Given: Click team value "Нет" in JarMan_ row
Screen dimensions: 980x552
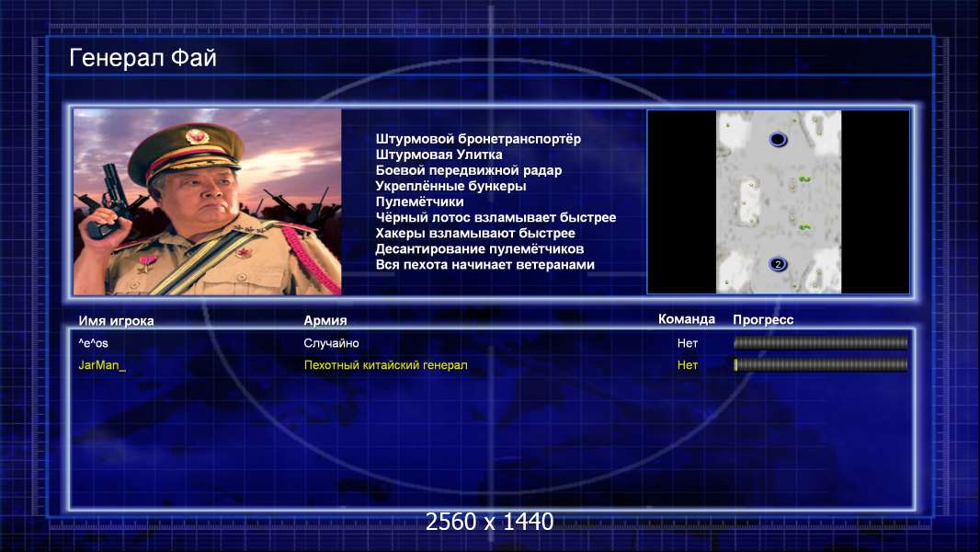Looking at the screenshot, I should coord(688,365).
